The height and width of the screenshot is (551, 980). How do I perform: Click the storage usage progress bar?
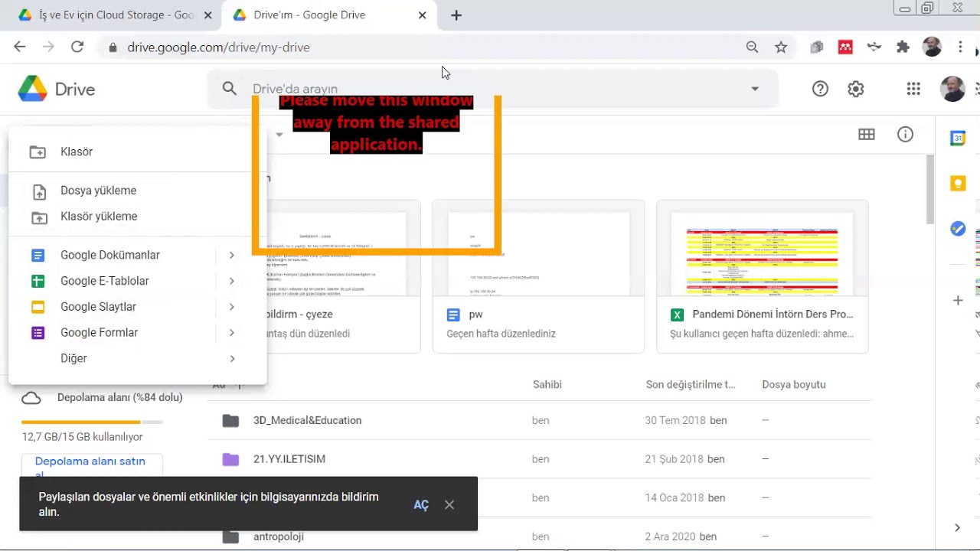click(x=92, y=422)
